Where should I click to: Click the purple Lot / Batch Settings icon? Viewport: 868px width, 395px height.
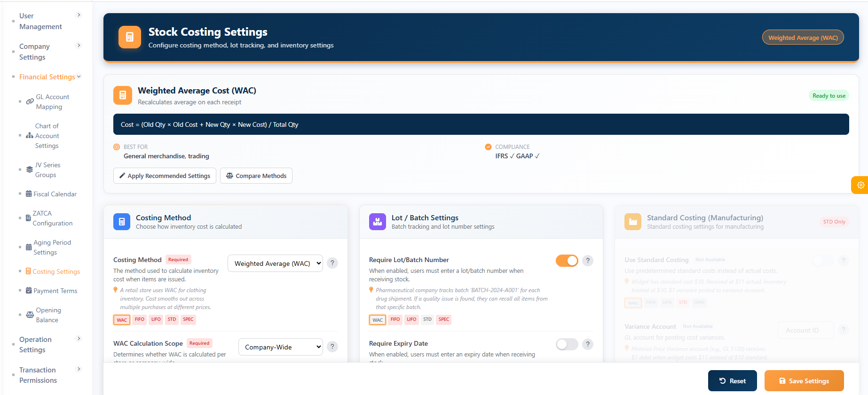(378, 222)
